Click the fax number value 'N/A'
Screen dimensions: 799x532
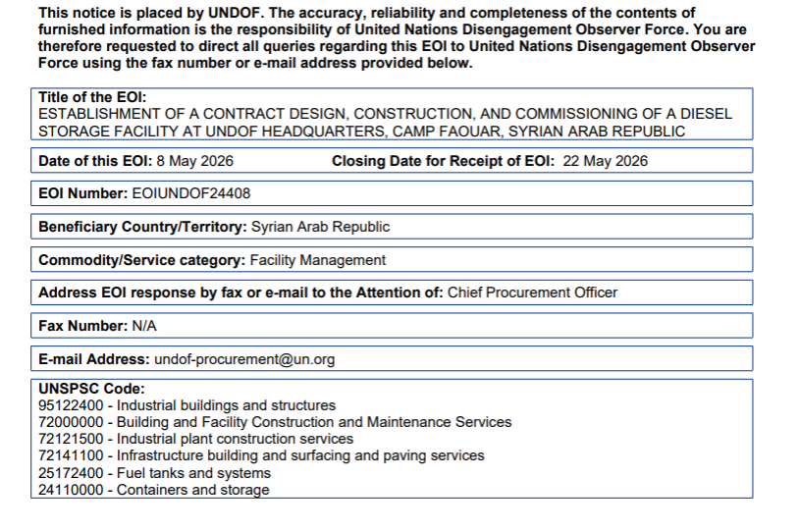click(144, 326)
